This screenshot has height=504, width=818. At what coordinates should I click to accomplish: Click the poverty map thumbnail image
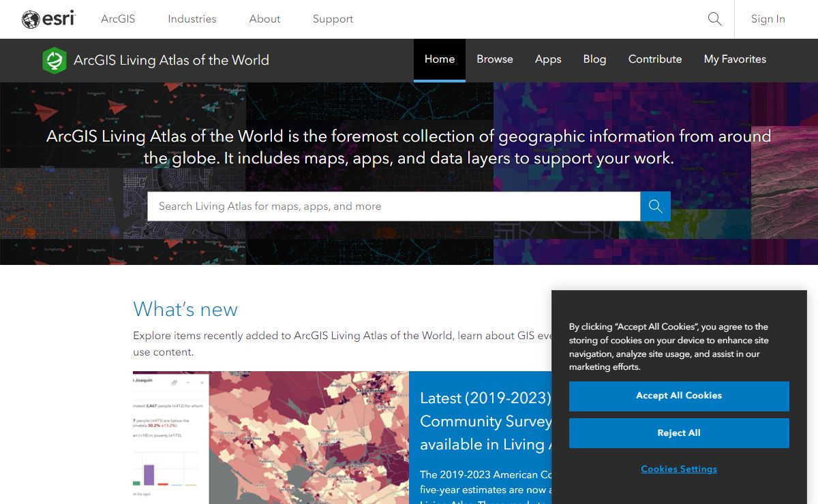(271, 437)
